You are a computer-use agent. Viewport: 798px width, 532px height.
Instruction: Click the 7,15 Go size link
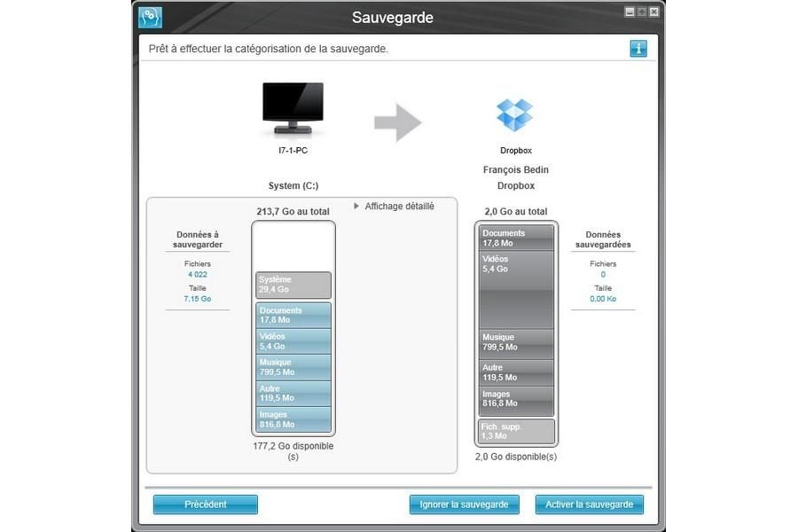(x=199, y=300)
